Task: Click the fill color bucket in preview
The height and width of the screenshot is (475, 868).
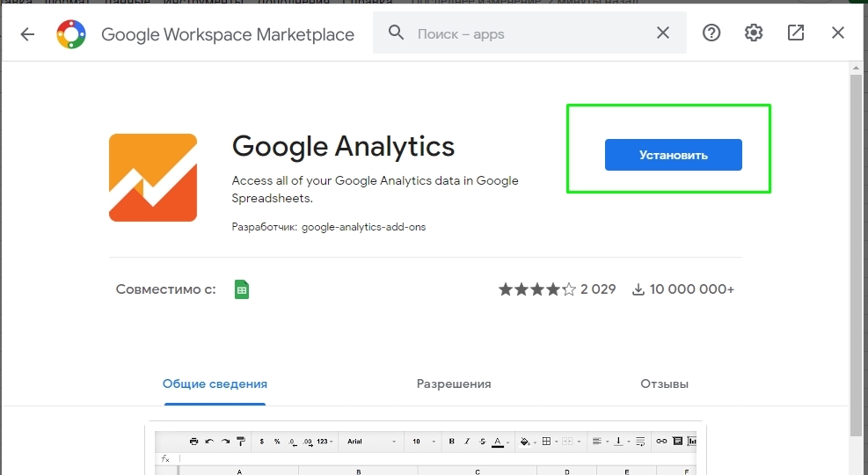Action: (x=525, y=442)
